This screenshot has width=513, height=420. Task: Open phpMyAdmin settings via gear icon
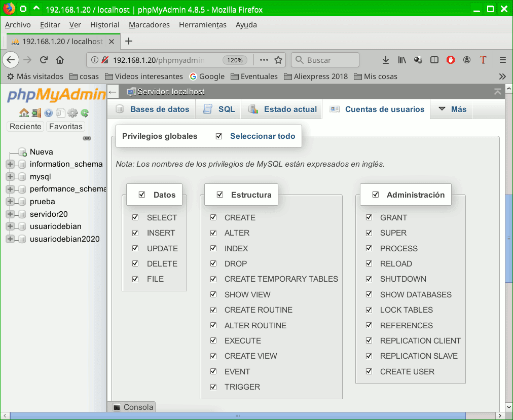tap(71, 112)
